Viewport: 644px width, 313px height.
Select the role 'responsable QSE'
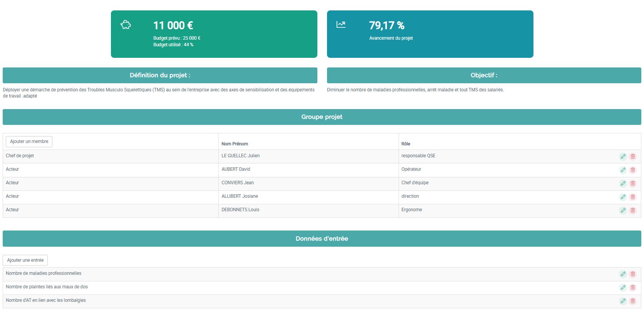418,156
